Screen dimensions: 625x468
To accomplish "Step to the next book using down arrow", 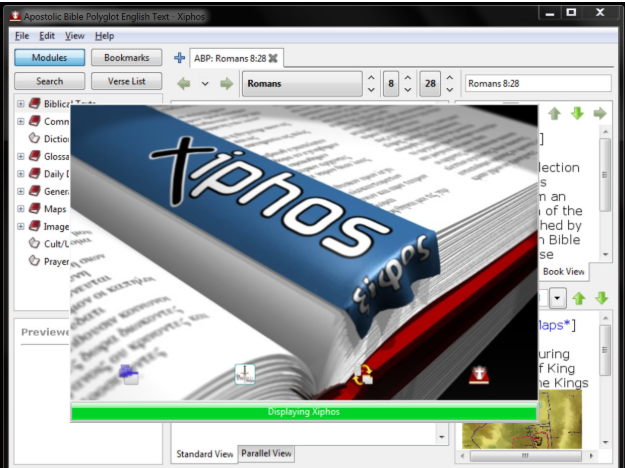I will 371,90.
